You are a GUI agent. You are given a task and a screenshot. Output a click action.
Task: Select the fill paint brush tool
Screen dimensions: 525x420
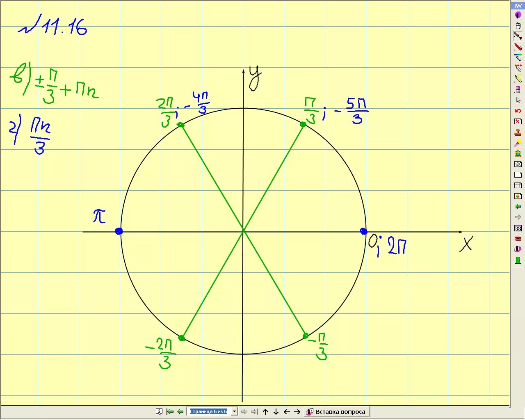coord(518,143)
